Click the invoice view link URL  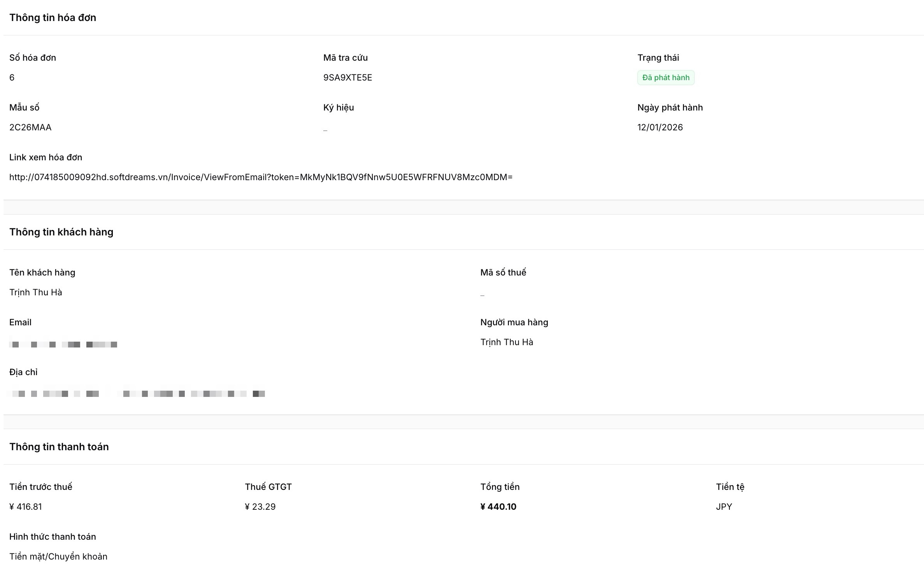pyautogui.click(x=261, y=177)
